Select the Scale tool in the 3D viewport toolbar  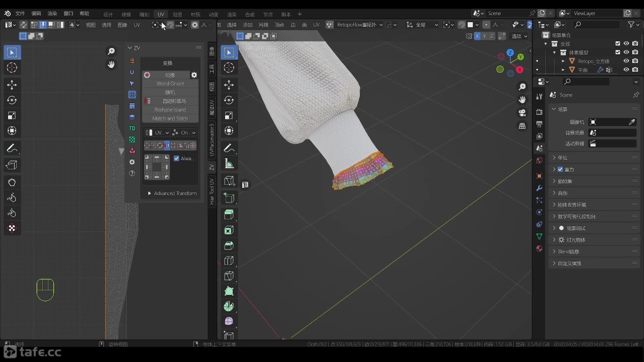[229, 116]
